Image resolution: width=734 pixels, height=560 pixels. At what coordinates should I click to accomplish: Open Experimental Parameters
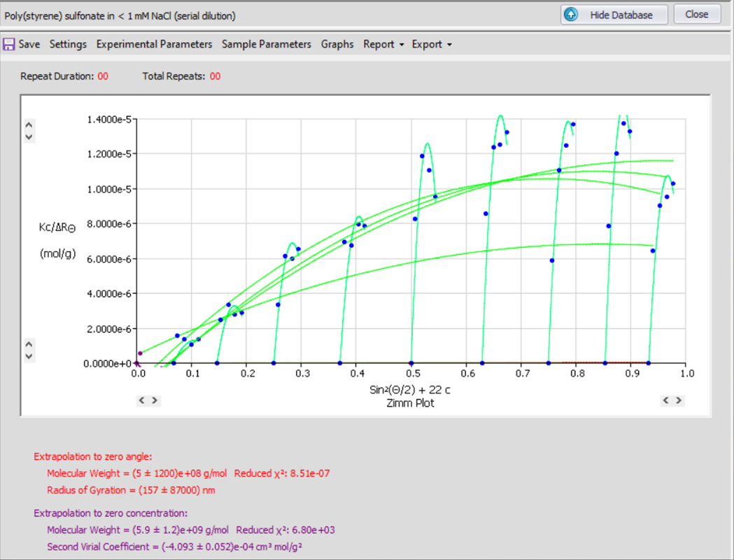click(x=154, y=45)
